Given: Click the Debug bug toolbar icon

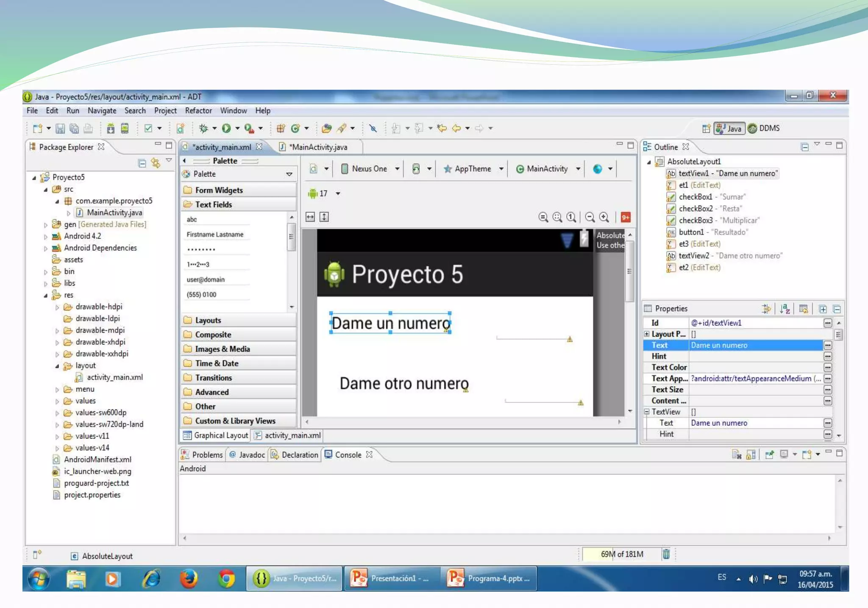Looking at the screenshot, I should click(204, 128).
